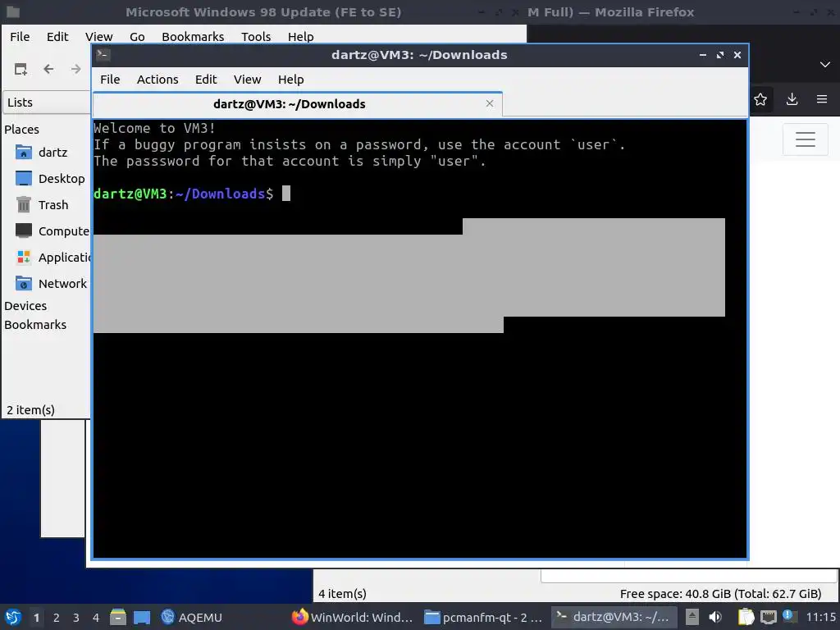Open the webpage hamburger navigation menu
The height and width of the screenshot is (630, 840).
point(806,139)
